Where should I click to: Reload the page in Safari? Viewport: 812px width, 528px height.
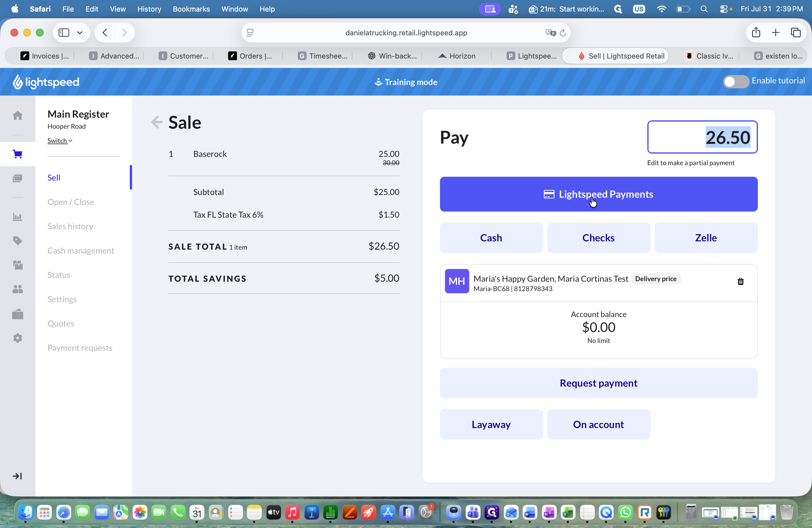[x=563, y=33]
